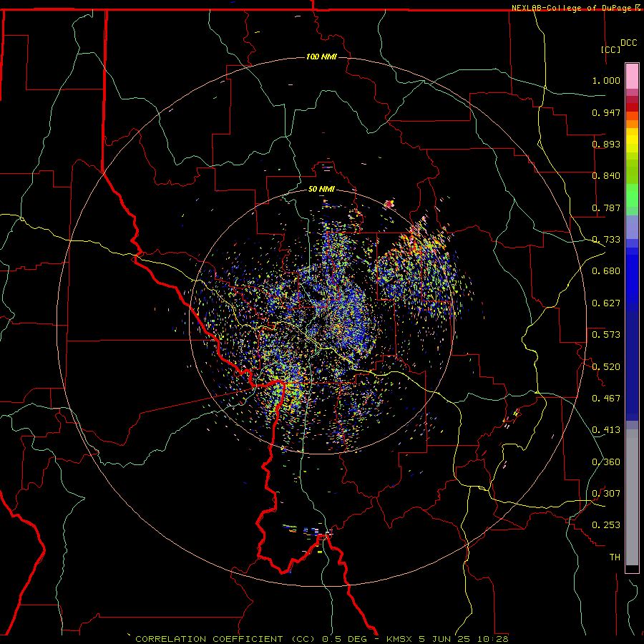Viewport: 644px width, 644px height.
Task: Click the CORRELATION COEFFICIENT (CC) caption text
Action: coord(225,639)
